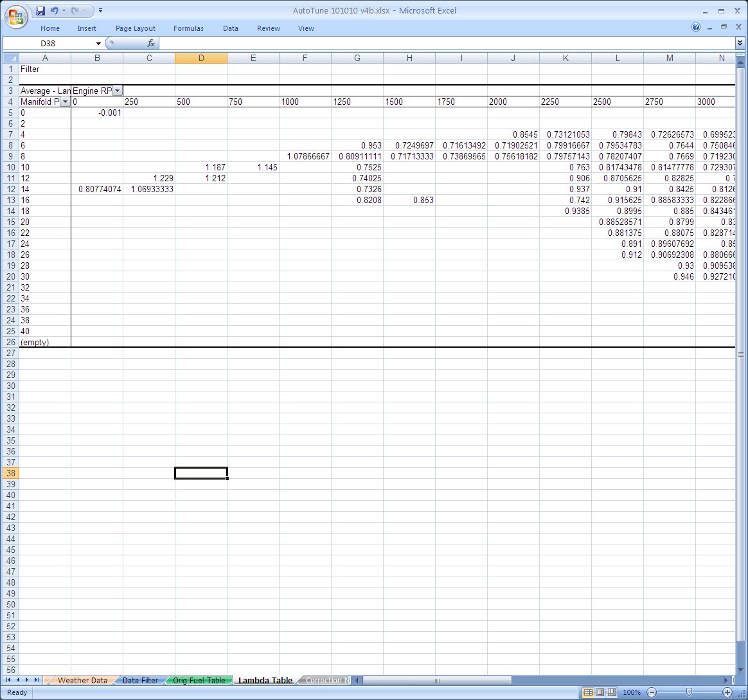Select the Orig Fuel Table sheet
748x700 pixels.
[x=199, y=680]
